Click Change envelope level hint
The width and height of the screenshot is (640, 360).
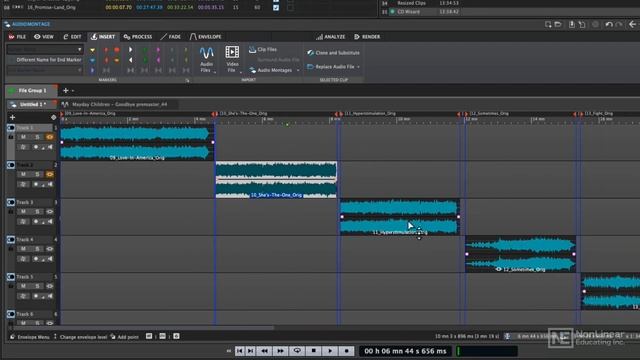click(80, 337)
